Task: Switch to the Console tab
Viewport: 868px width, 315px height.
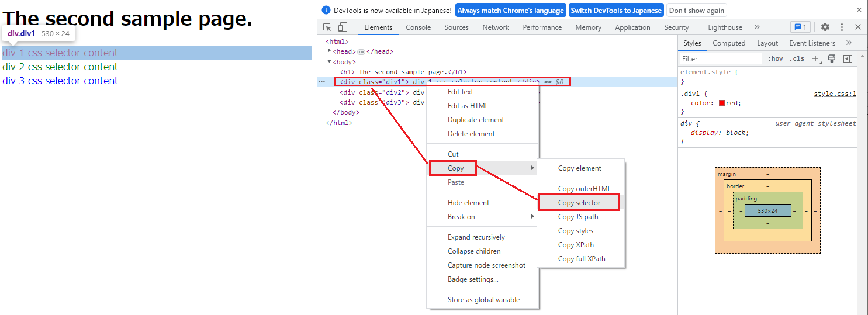Action: [x=418, y=27]
